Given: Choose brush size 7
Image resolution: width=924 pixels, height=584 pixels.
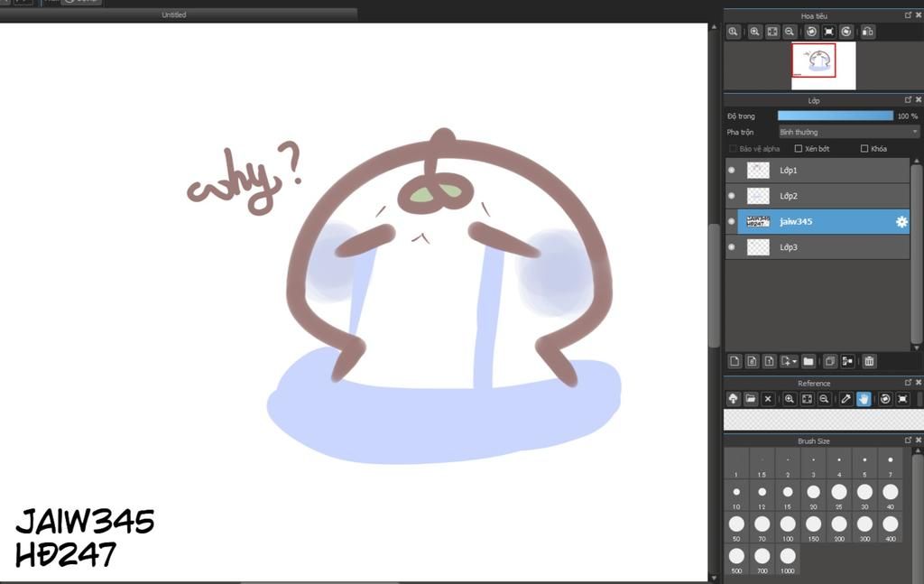Looking at the screenshot, I should [x=891, y=463].
